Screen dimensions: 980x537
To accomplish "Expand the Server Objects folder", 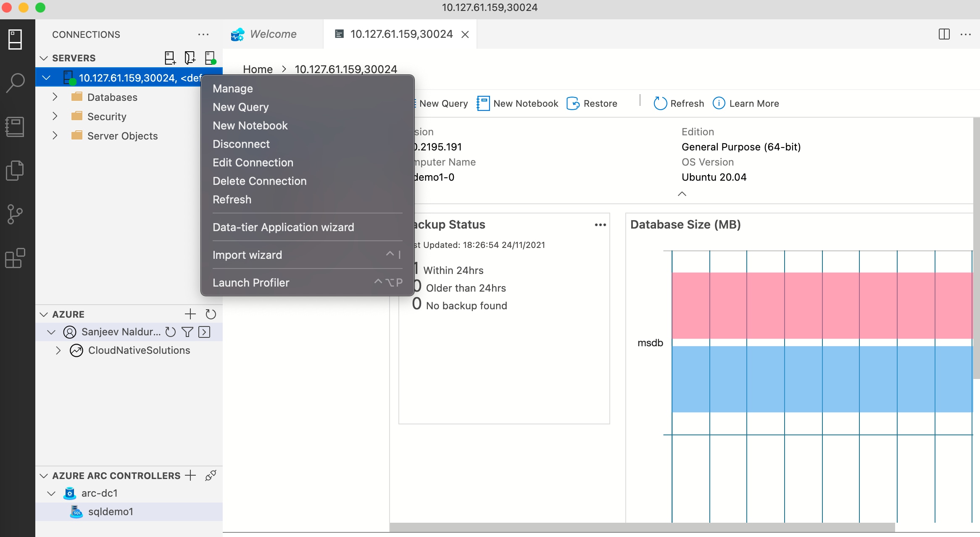I will tap(55, 136).
